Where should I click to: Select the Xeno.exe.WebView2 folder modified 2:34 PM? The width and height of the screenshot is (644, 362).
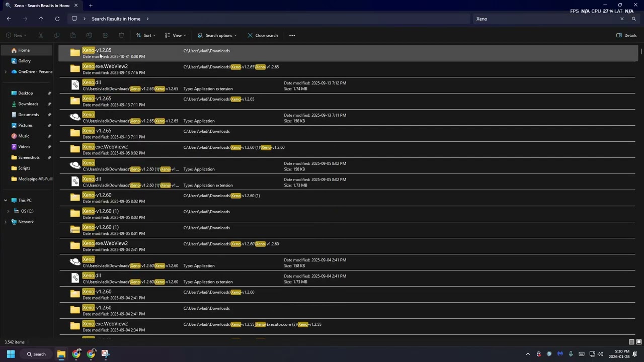347,327
